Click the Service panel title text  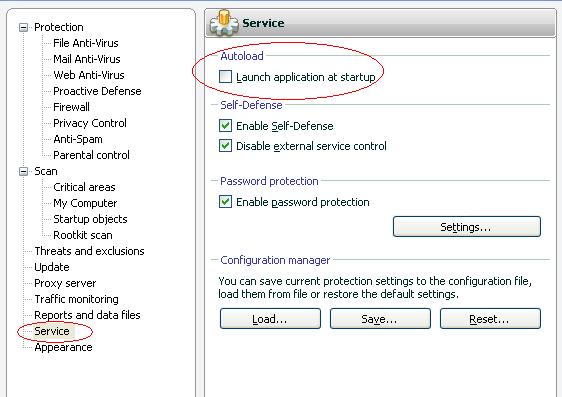pyautogui.click(x=263, y=23)
